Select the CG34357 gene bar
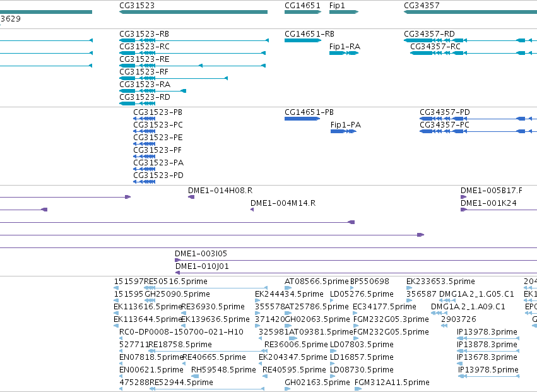The height and width of the screenshot is (392, 537). pyautogui.click(x=470, y=12)
